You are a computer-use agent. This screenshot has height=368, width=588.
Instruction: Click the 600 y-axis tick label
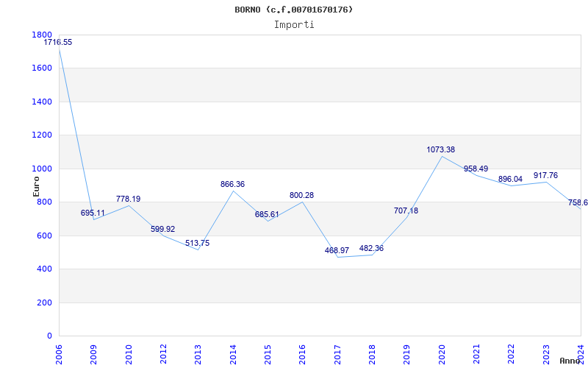(x=44, y=236)
